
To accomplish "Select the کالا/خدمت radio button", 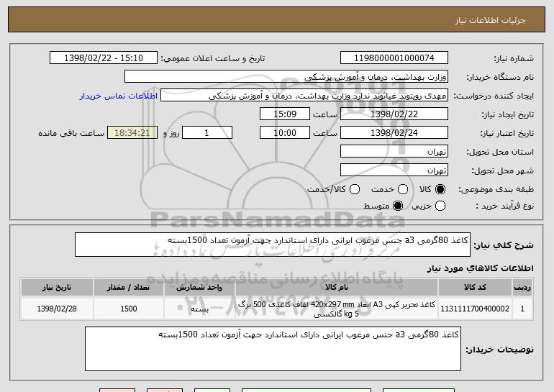I will click(355, 190).
